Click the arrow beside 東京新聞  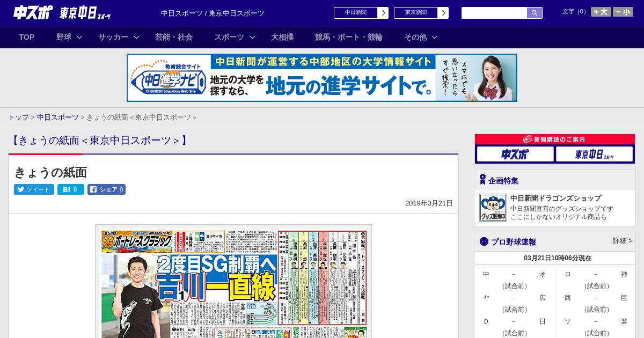(443, 13)
